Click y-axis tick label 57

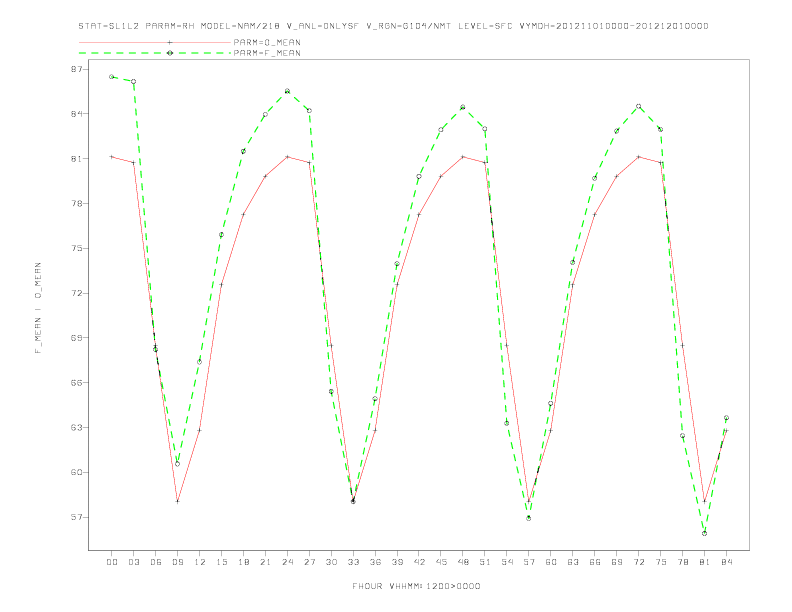coord(77,518)
